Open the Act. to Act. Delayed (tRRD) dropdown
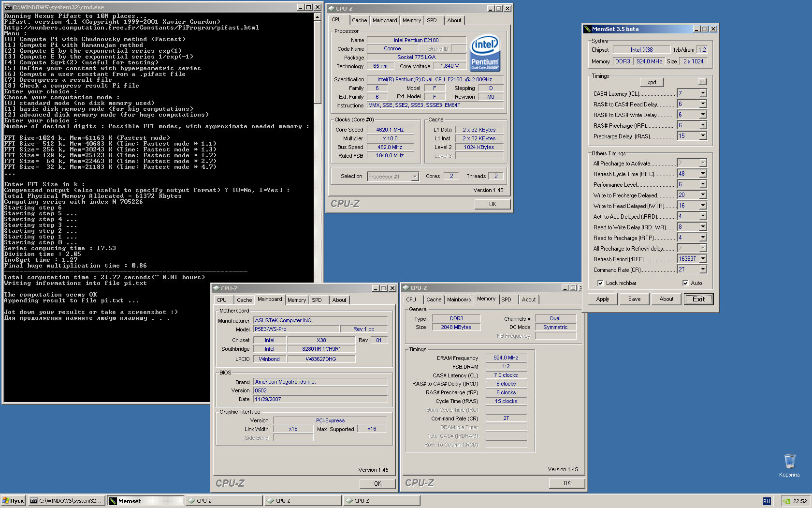The image size is (812, 508). [x=703, y=216]
